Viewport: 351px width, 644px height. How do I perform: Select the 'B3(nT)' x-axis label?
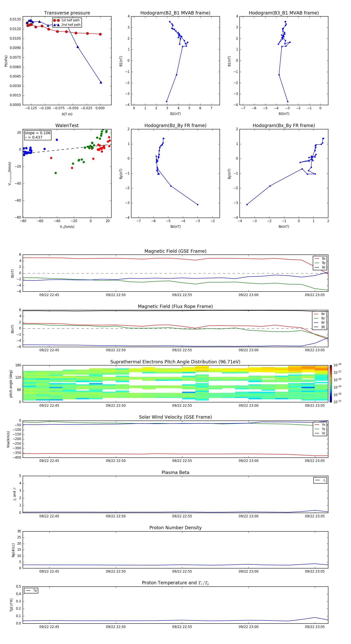pyautogui.click(x=284, y=114)
